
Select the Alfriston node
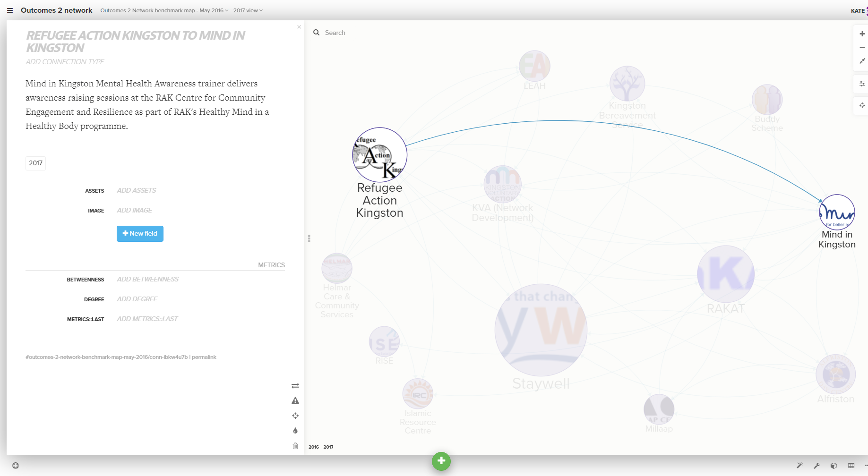pos(835,374)
